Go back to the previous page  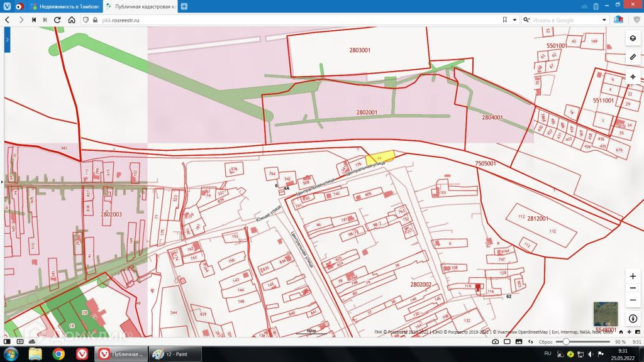pyautogui.click(x=8, y=19)
